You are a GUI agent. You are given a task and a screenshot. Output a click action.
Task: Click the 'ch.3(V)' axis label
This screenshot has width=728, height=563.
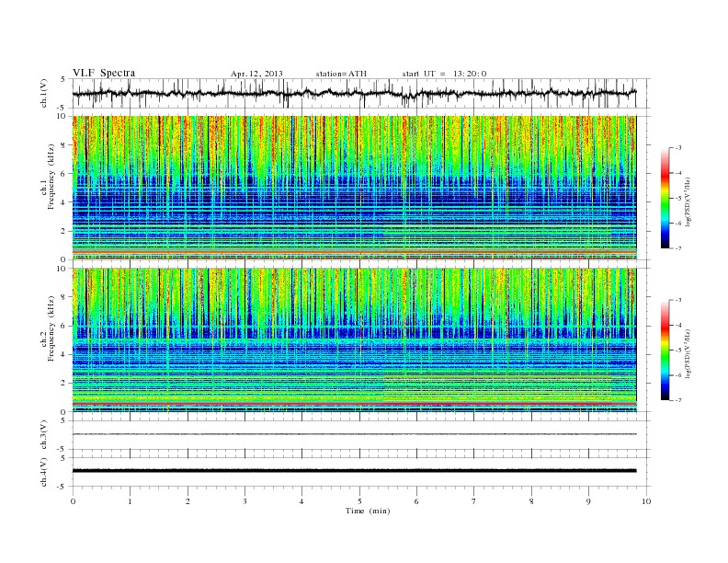coord(44,435)
